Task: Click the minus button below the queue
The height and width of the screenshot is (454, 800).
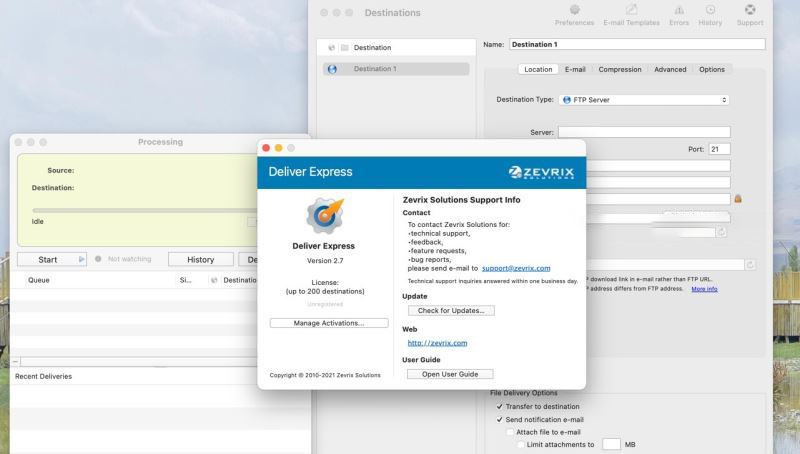Action: (x=15, y=362)
